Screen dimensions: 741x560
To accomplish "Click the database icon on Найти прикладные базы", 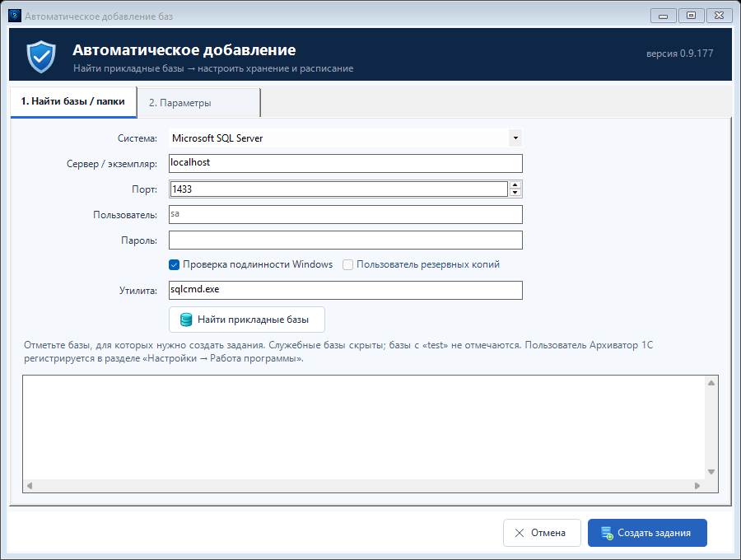I will 186,320.
